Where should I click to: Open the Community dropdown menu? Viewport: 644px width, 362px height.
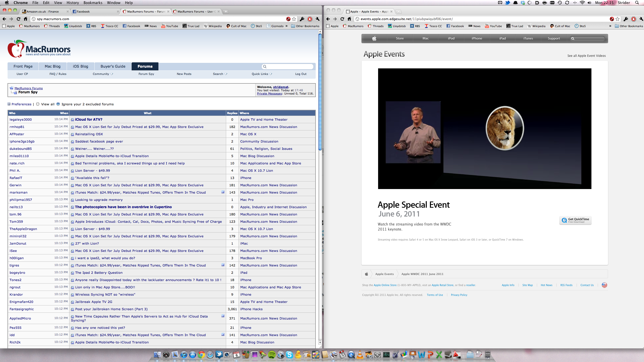tap(103, 74)
